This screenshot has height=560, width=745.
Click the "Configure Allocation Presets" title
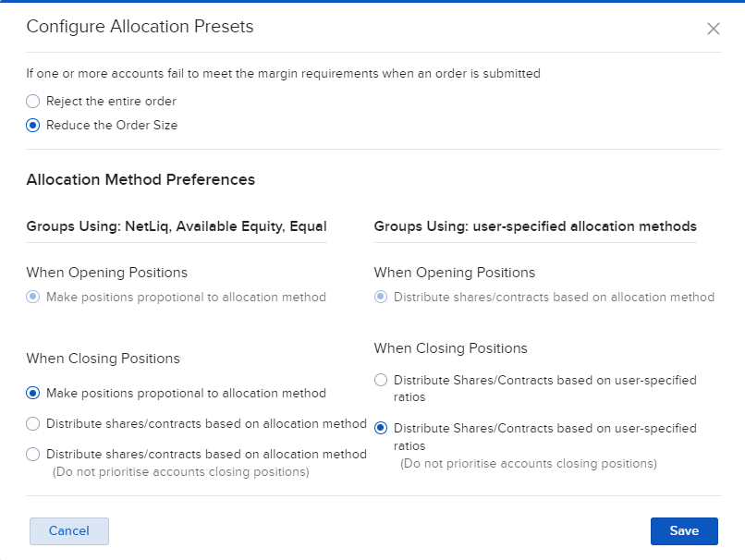(140, 27)
